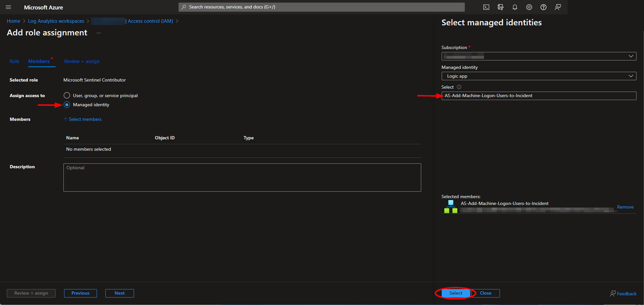
Task: Click the bottom Review + assign button
Action: (x=31, y=293)
